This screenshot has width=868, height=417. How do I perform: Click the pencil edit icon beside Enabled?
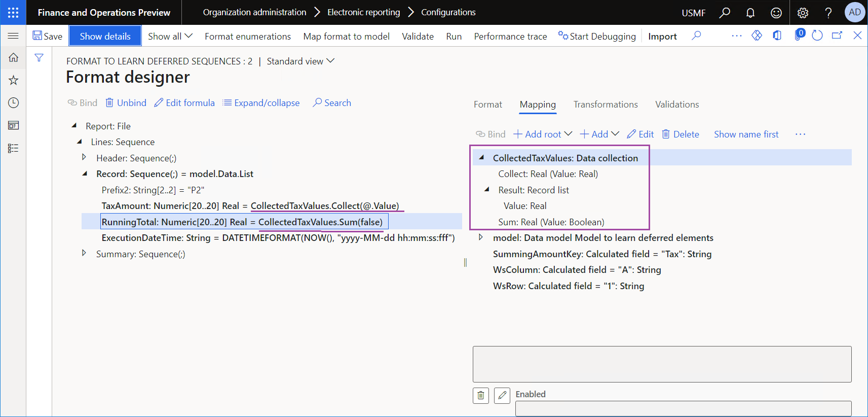[x=502, y=395]
